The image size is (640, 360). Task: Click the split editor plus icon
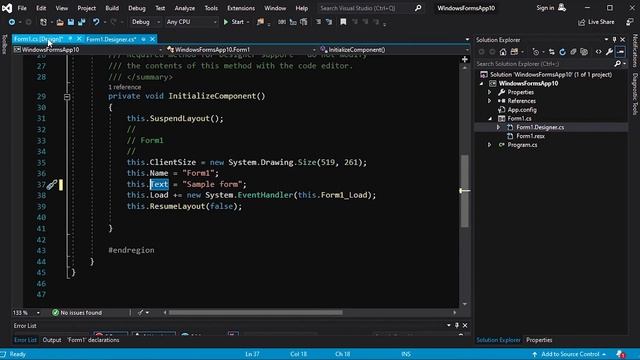[x=464, y=60]
